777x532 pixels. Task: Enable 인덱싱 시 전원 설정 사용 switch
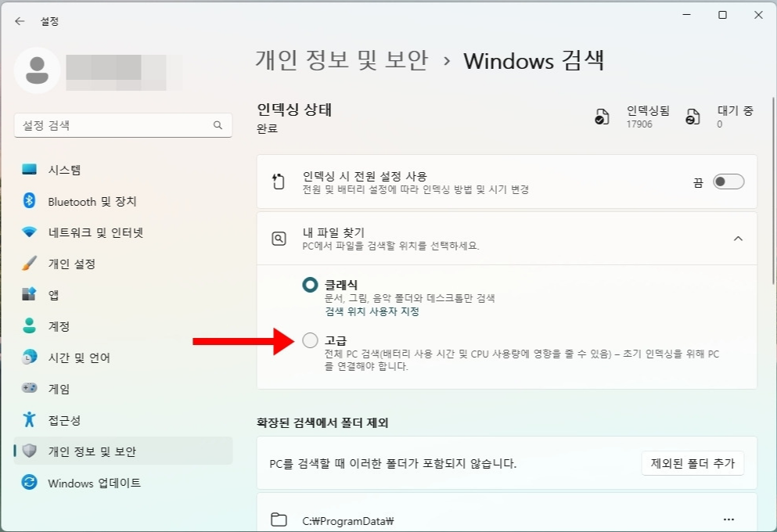click(x=728, y=181)
